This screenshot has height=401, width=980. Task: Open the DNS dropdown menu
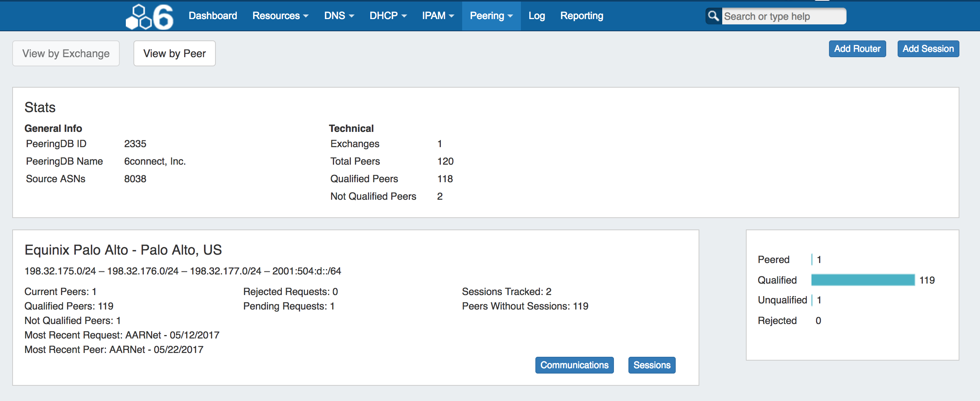(x=339, y=16)
